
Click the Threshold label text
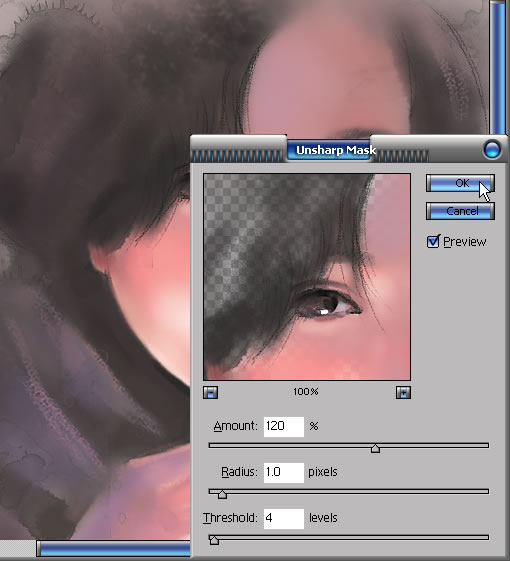[x=230, y=518]
